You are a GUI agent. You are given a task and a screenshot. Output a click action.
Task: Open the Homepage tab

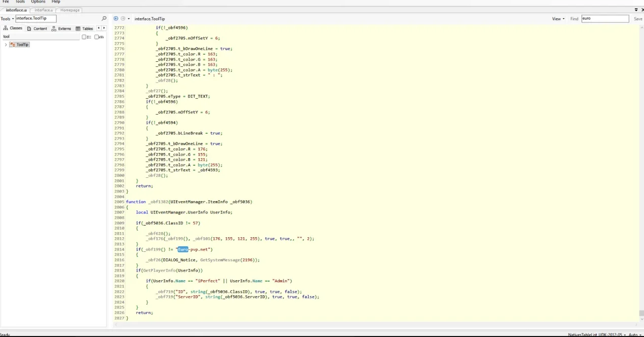(x=69, y=10)
